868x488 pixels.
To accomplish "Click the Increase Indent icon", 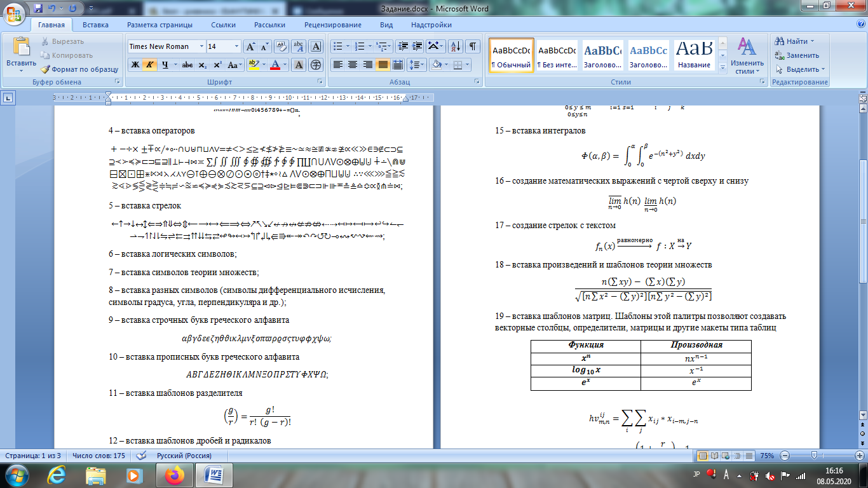I will click(x=417, y=46).
